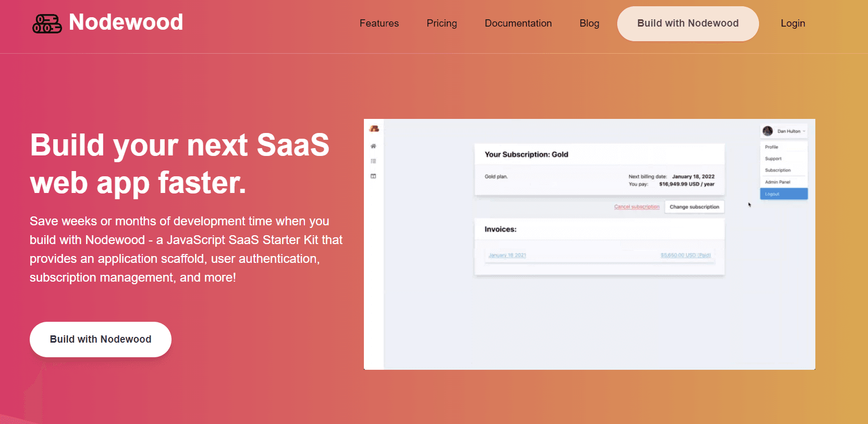Click Dan Hulton's avatar in demo

point(768,131)
